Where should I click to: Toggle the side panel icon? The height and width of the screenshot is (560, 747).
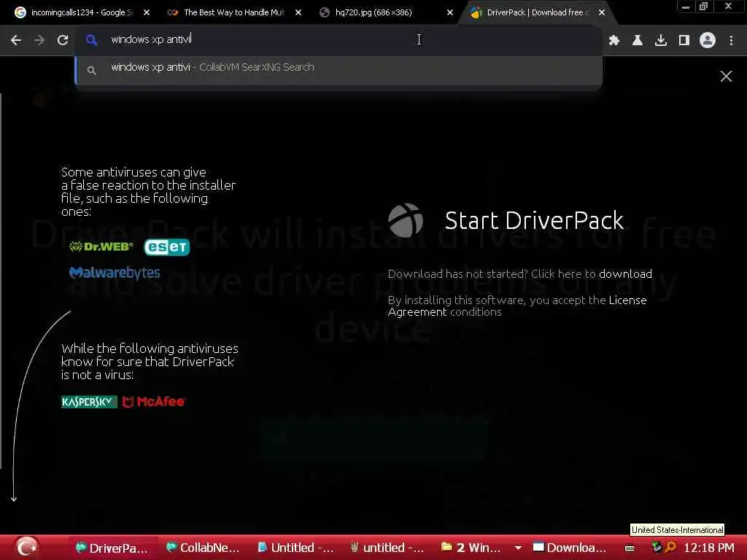[684, 41]
